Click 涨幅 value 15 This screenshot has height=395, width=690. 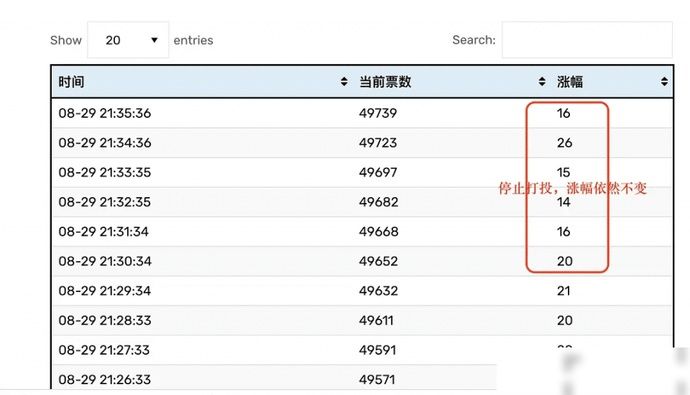564,172
